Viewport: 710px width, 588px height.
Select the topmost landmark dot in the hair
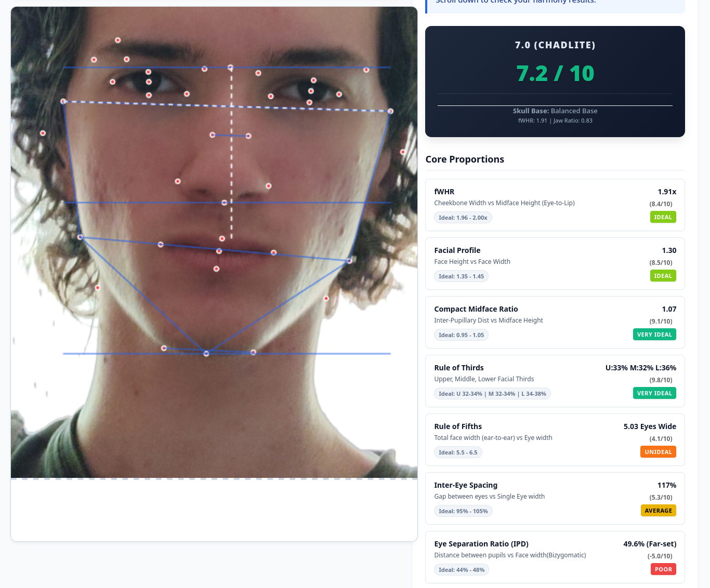coord(118,40)
